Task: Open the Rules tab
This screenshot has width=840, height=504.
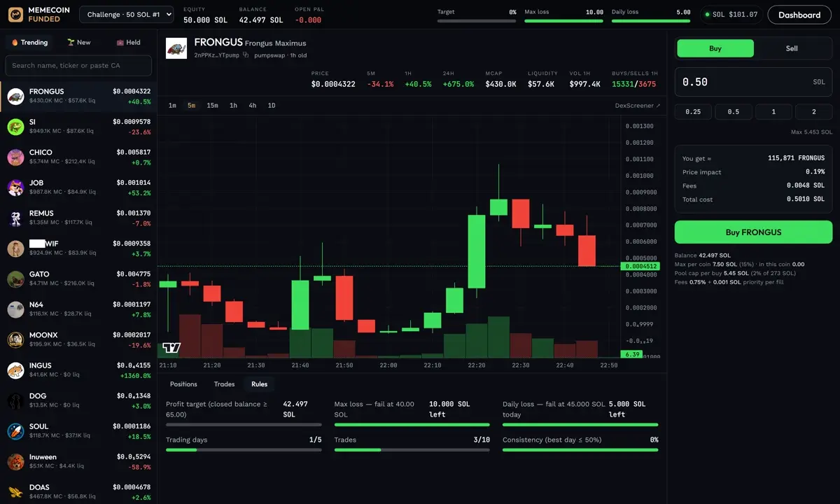Action: [259, 384]
